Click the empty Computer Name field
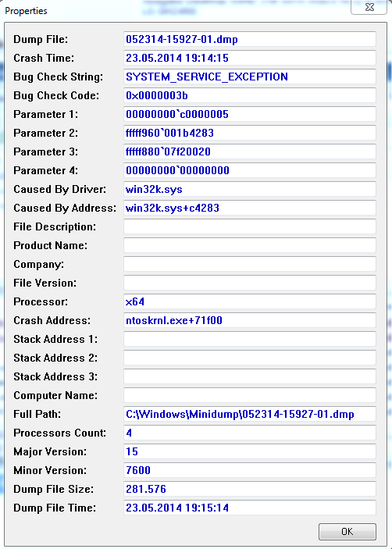 click(250, 395)
